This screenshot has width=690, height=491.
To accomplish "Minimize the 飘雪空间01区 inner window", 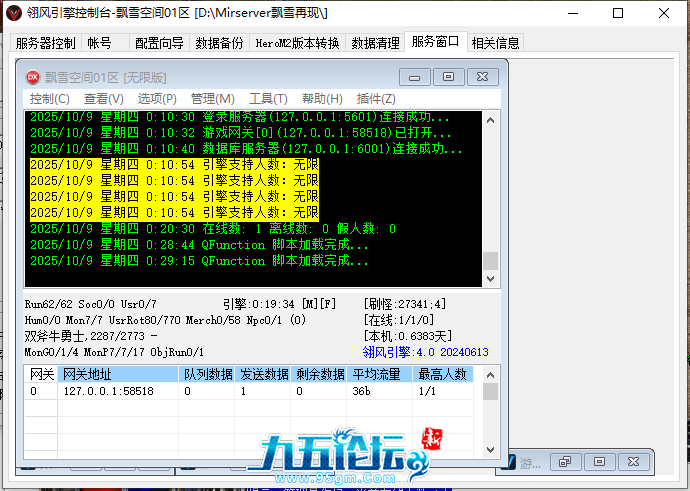I will [x=415, y=77].
